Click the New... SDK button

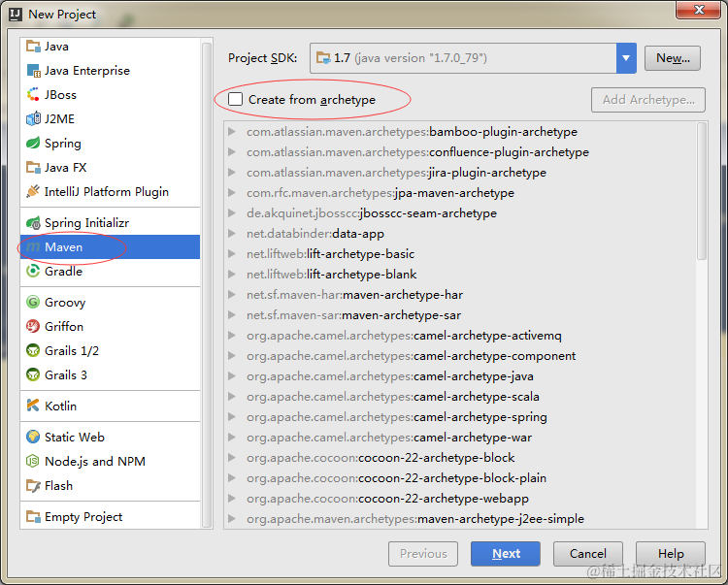click(673, 58)
